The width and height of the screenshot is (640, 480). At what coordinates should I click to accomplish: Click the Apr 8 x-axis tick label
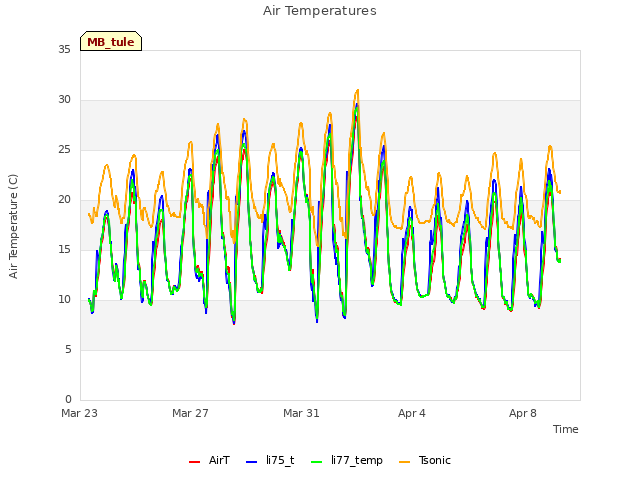click(523, 413)
